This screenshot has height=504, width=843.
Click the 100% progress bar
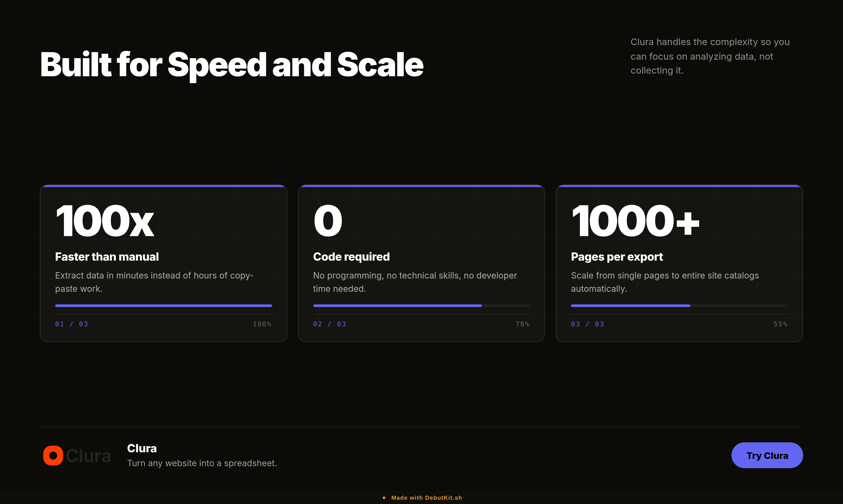pyautogui.click(x=164, y=306)
